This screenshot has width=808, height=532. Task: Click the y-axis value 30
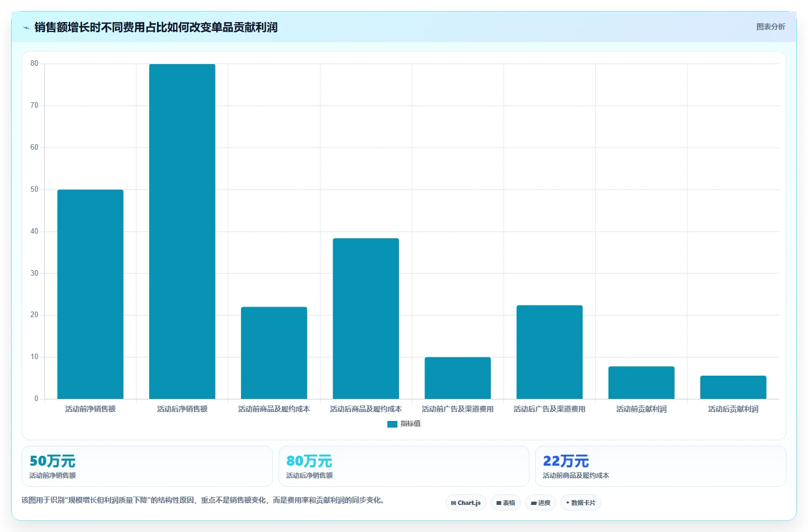(x=34, y=273)
